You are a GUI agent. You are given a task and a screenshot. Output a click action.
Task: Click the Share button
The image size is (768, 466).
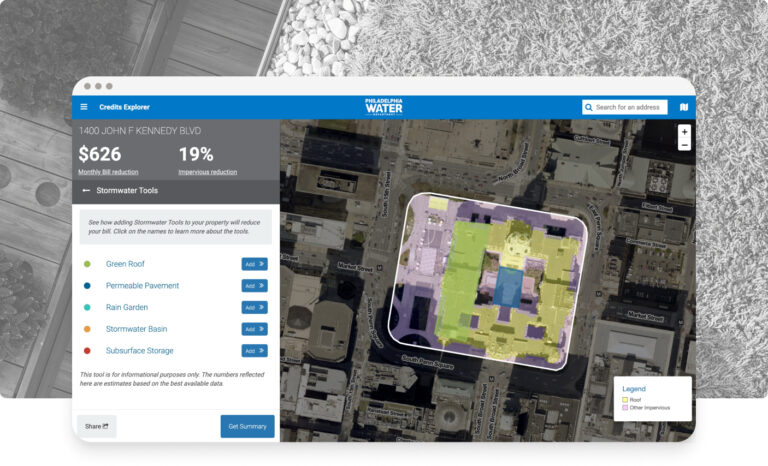click(x=96, y=426)
